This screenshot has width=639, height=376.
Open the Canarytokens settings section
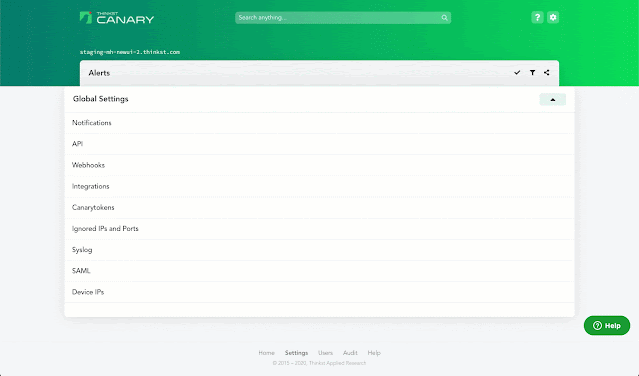click(320, 208)
